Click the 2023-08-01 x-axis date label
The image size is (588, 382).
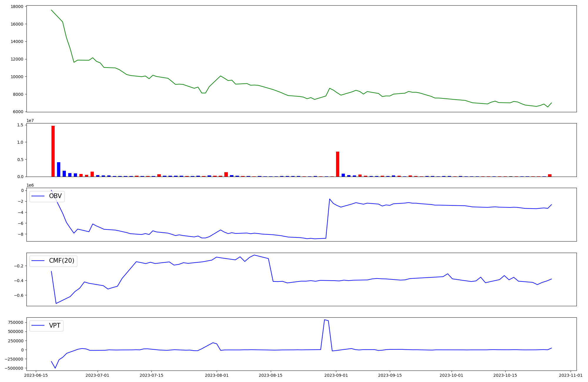click(x=217, y=375)
